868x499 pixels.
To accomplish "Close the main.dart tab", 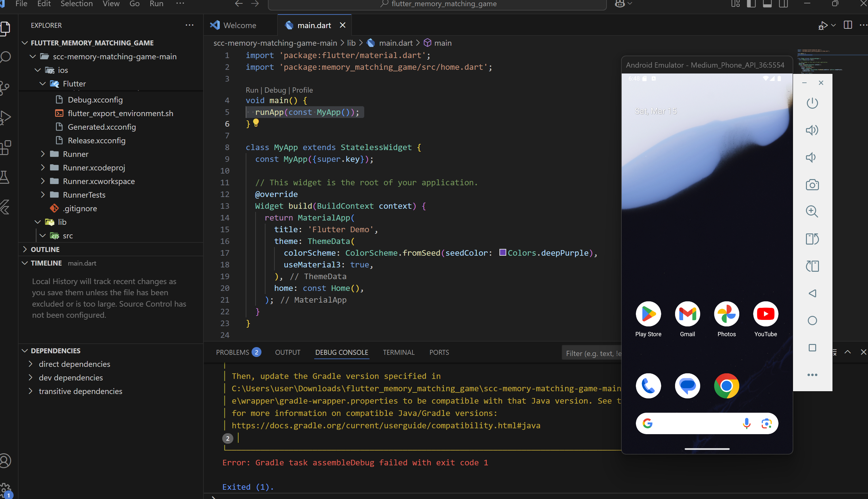I will pyautogui.click(x=342, y=25).
